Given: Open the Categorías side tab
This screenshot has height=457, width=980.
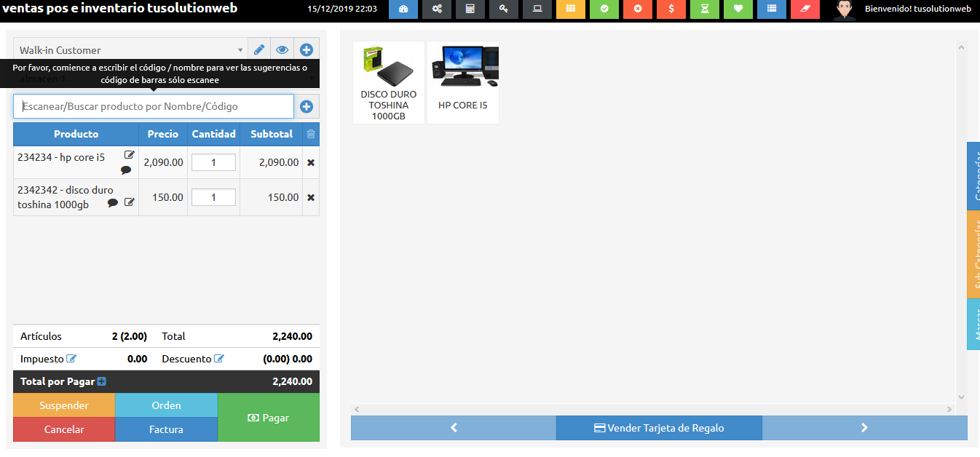Looking at the screenshot, I should click(x=973, y=176).
